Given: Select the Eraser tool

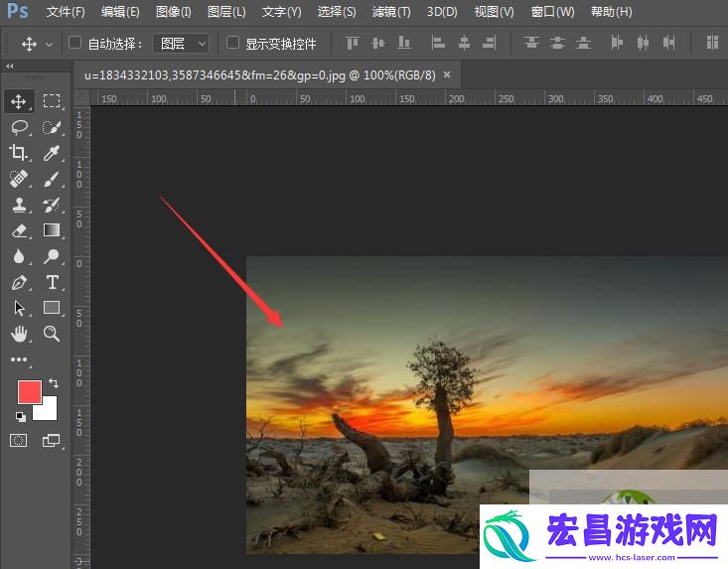Looking at the screenshot, I should pos(19,230).
